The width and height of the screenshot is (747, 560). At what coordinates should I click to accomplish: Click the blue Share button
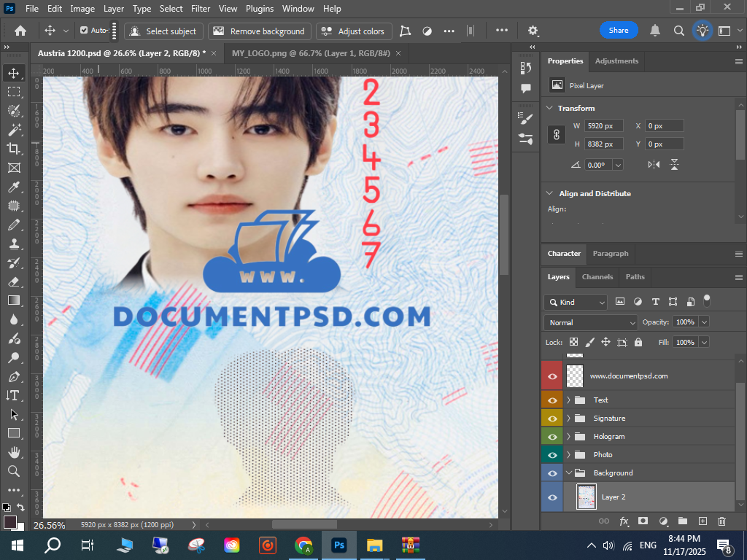click(x=618, y=31)
